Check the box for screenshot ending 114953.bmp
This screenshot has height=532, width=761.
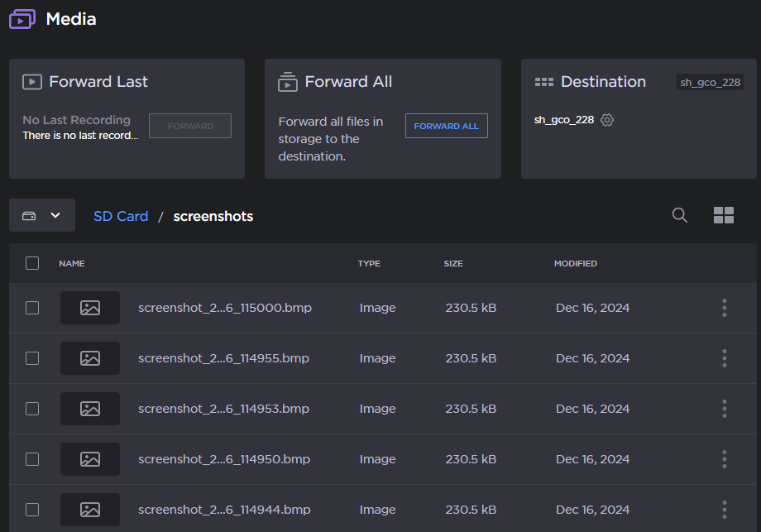click(x=32, y=409)
